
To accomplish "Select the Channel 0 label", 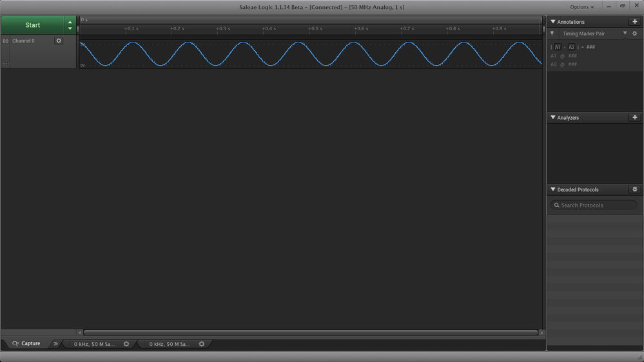I will 23,41.
